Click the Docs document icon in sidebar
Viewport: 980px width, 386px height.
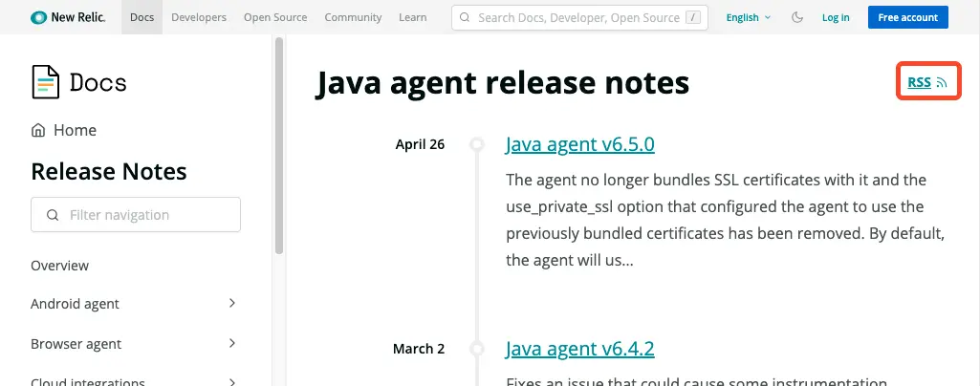(x=46, y=82)
